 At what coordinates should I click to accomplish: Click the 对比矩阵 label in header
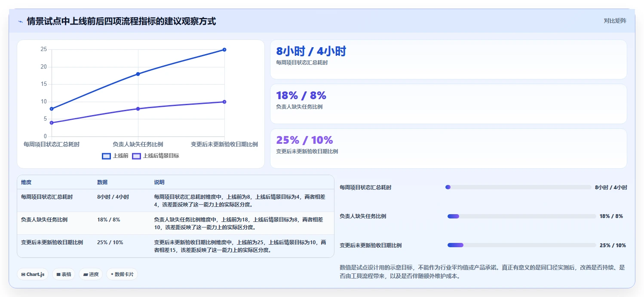tap(615, 21)
